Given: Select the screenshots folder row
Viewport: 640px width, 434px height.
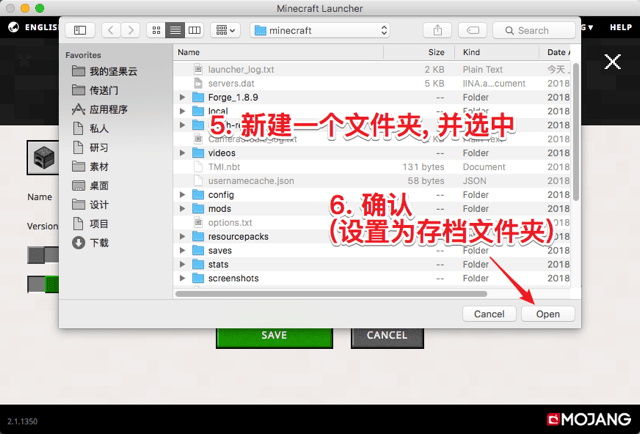Looking at the screenshot, I should [373, 278].
